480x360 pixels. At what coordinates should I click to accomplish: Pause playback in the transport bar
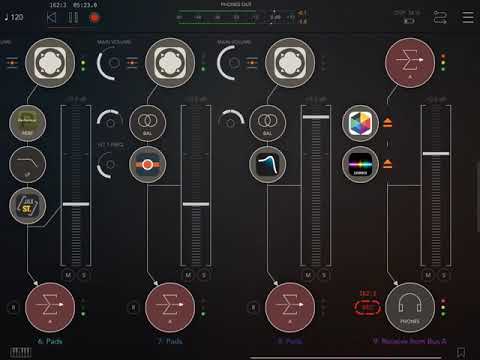73,17
